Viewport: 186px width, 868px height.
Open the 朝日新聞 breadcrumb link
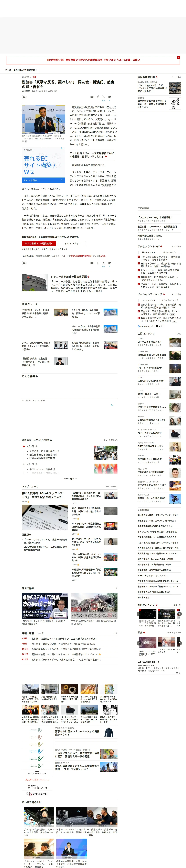(25, 77)
